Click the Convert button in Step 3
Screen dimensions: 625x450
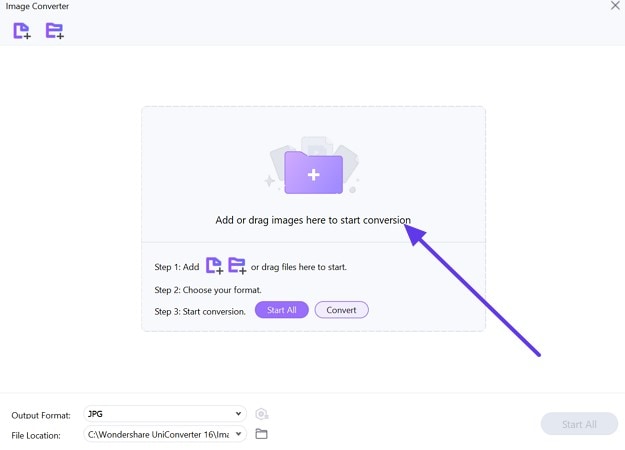(x=341, y=310)
